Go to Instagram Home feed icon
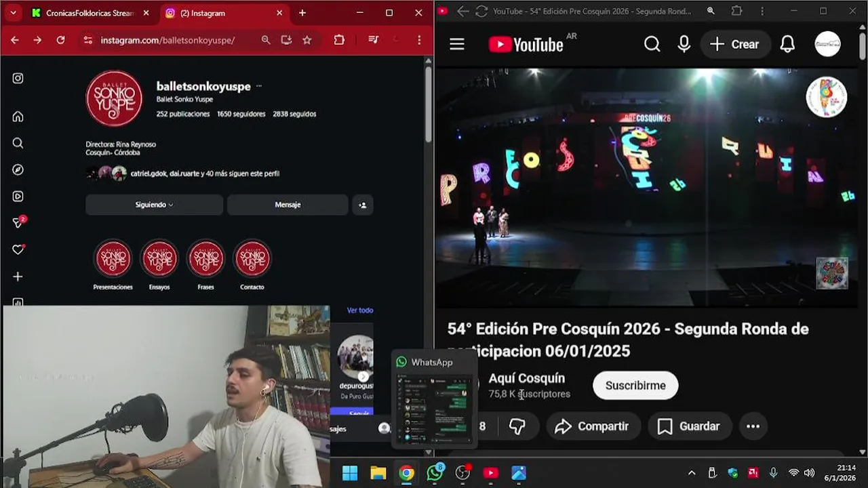 [18, 117]
